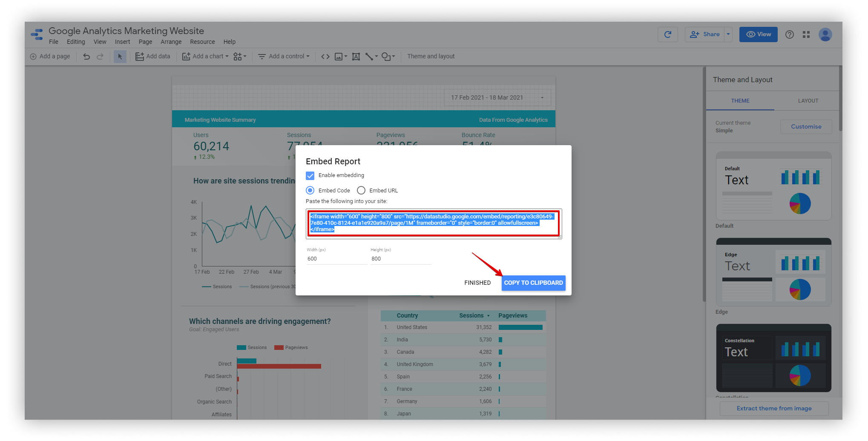Select the selection mode pointer tool
The height and width of the screenshot is (441, 868).
120,56
